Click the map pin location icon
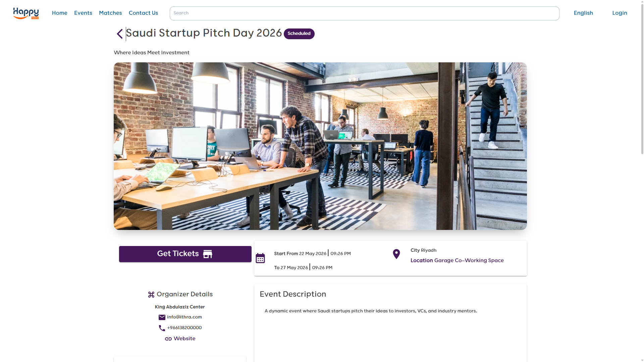Image resolution: width=644 pixels, height=362 pixels. coord(396,254)
